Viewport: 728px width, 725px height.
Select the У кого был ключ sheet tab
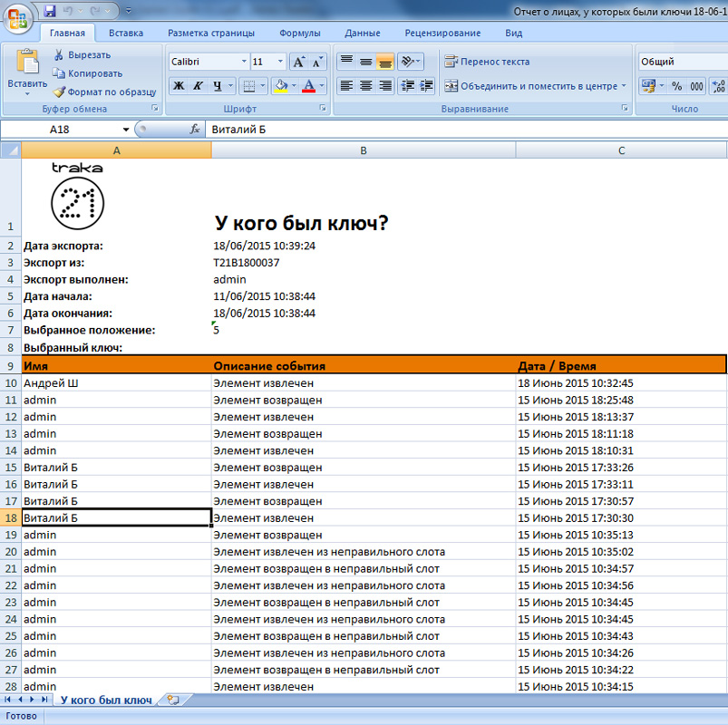pyautogui.click(x=106, y=700)
